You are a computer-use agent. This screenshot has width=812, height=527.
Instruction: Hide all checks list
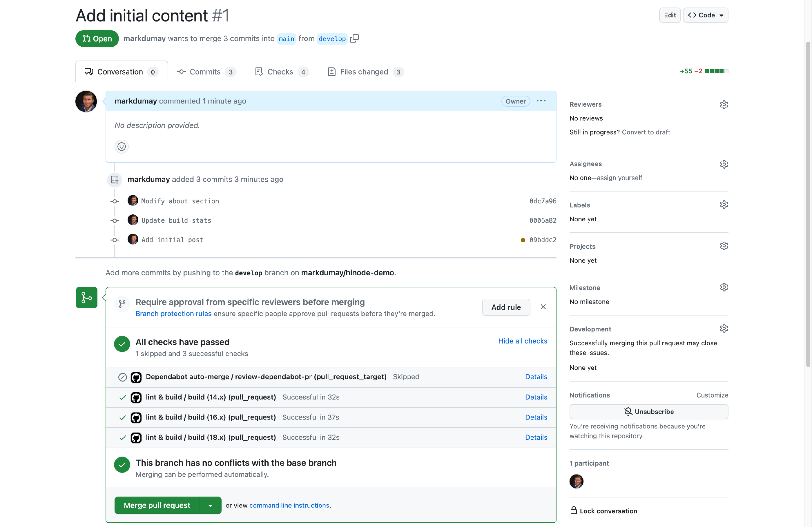coord(522,341)
